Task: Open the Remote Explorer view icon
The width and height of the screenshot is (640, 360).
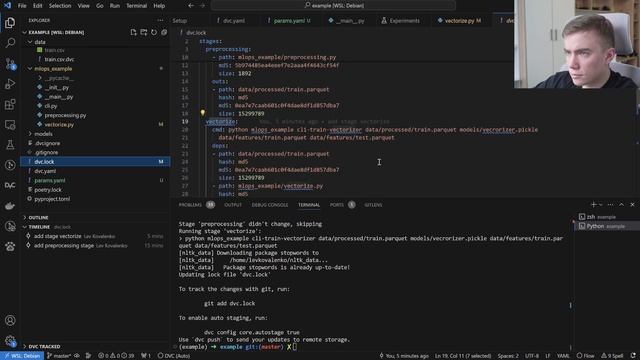Action: pyautogui.click(x=10, y=124)
